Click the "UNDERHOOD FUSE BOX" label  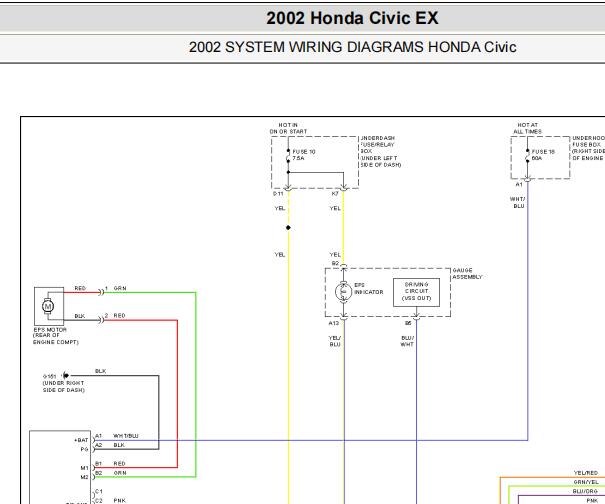pos(588,148)
